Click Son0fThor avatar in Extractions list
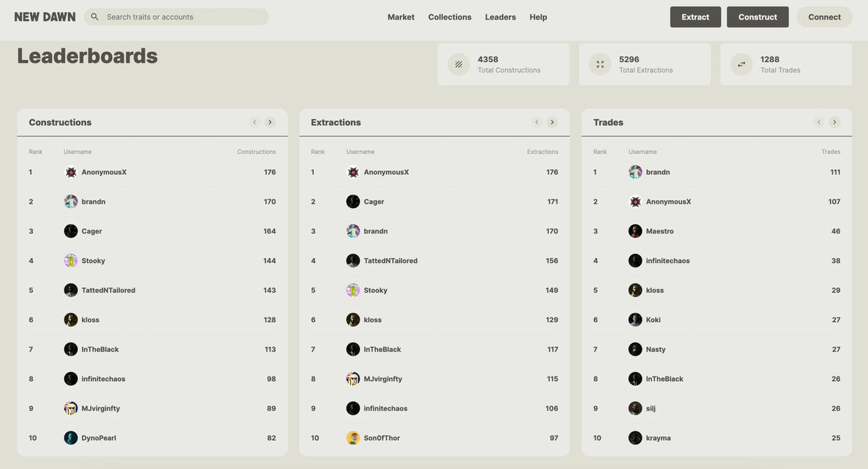 [x=353, y=438]
